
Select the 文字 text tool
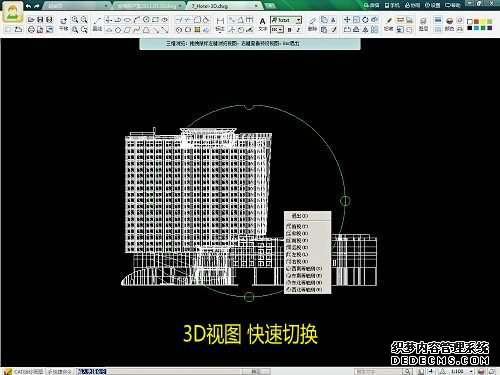[263, 25]
